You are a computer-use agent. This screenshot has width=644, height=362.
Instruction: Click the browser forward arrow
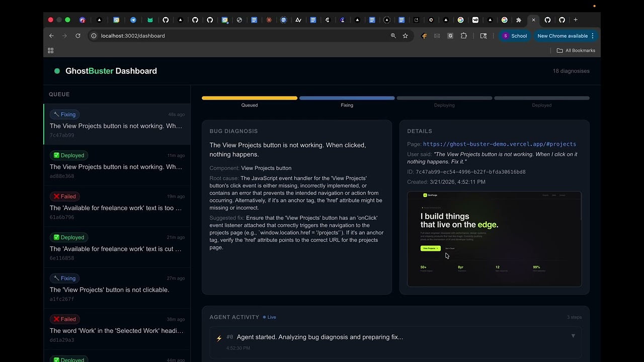pyautogui.click(x=64, y=36)
